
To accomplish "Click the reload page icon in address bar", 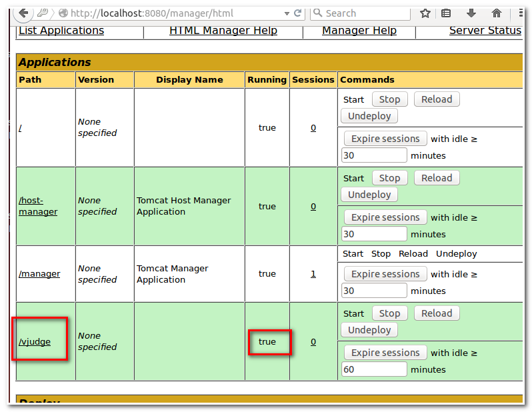I will click(297, 13).
